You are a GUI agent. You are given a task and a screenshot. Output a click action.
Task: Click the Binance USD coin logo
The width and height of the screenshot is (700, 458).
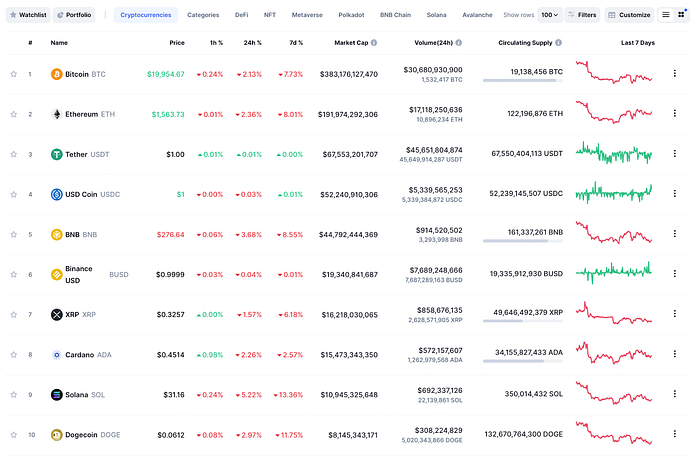56,275
